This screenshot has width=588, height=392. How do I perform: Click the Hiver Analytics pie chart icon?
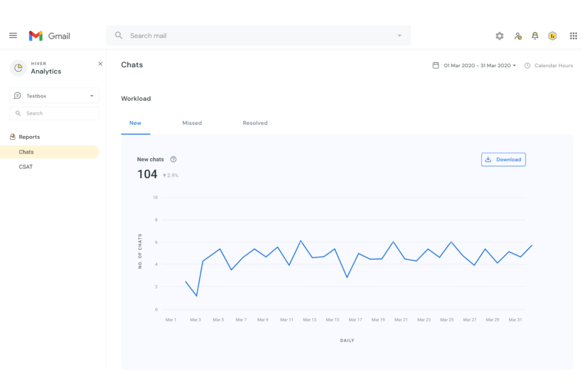18,68
